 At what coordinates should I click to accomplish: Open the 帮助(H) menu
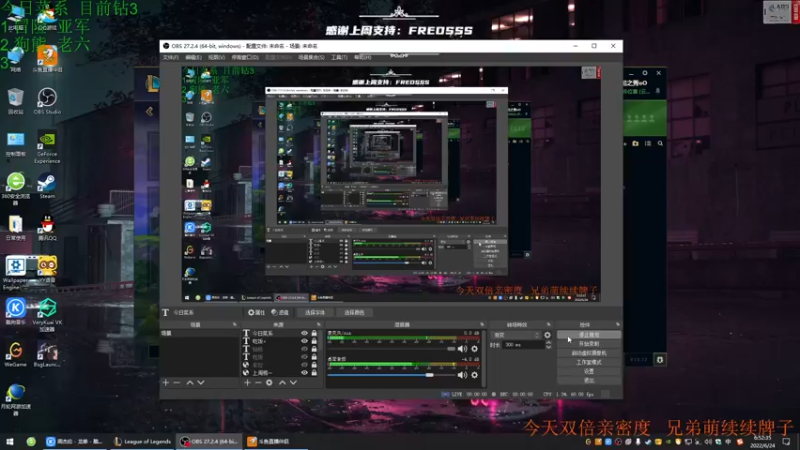pos(362,57)
